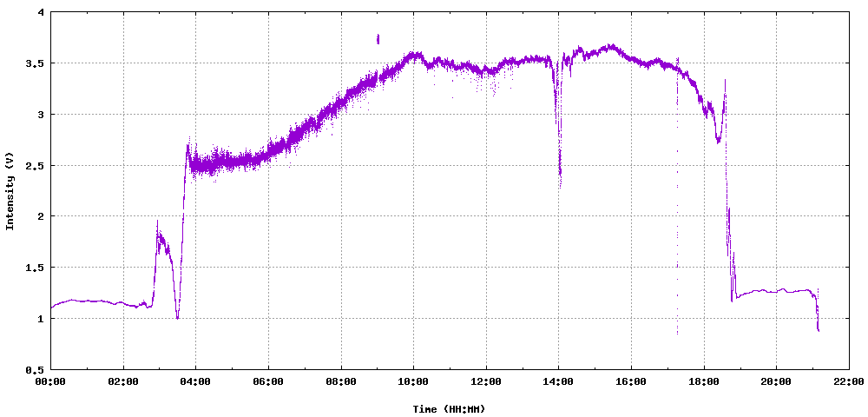Click the isolated outlier points near 09:00

pyautogui.click(x=378, y=39)
